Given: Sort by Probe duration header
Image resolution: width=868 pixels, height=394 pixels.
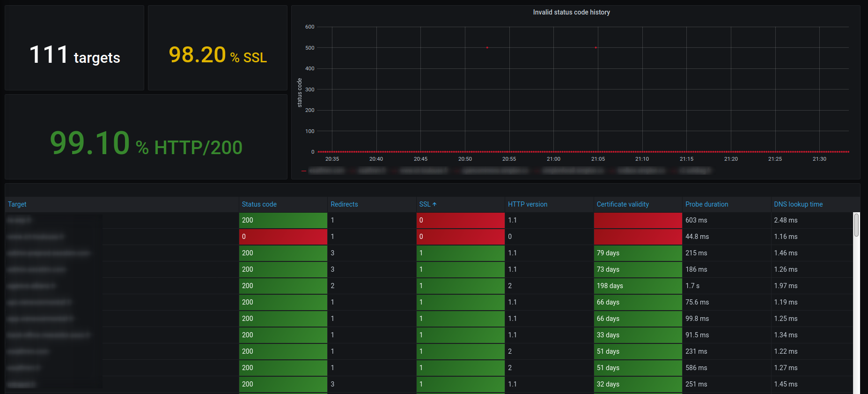Looking at the screenshot, I should coord(706,204).
